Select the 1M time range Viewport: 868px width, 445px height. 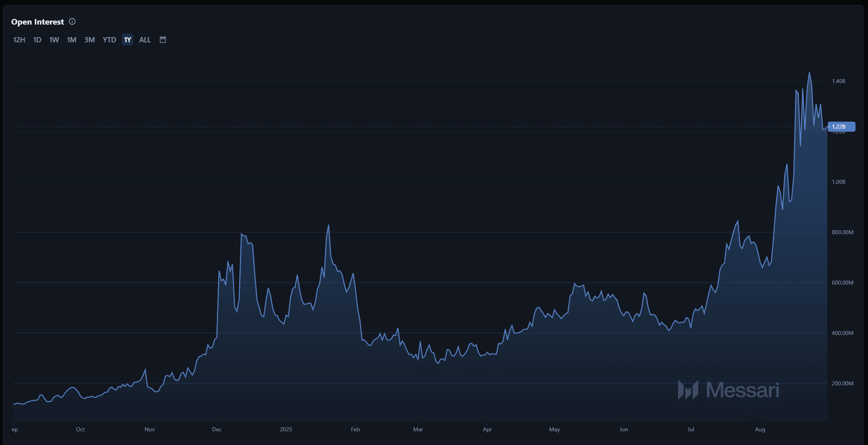coord(71,40)
